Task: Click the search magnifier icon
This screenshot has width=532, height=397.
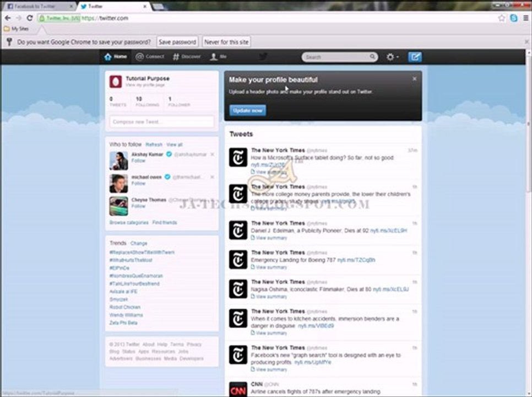Action: point(372,57)
